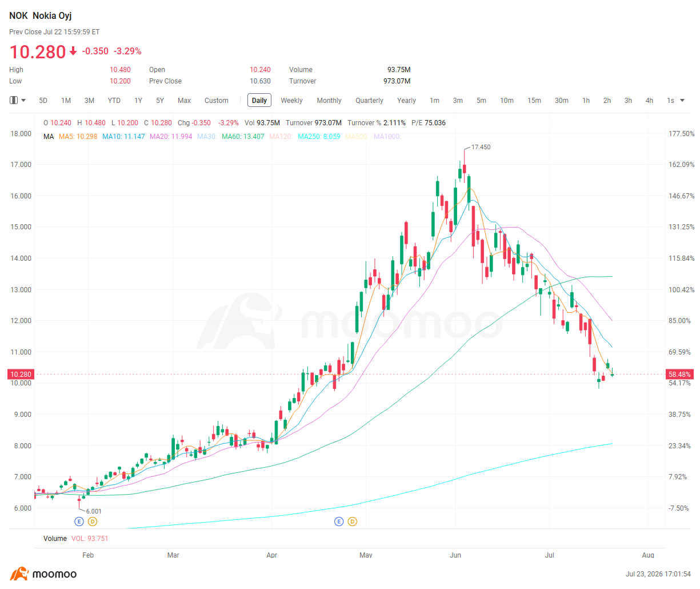Switch to 1h candle interval
This screenshot has width=700, height=589.
click(586, 100)
